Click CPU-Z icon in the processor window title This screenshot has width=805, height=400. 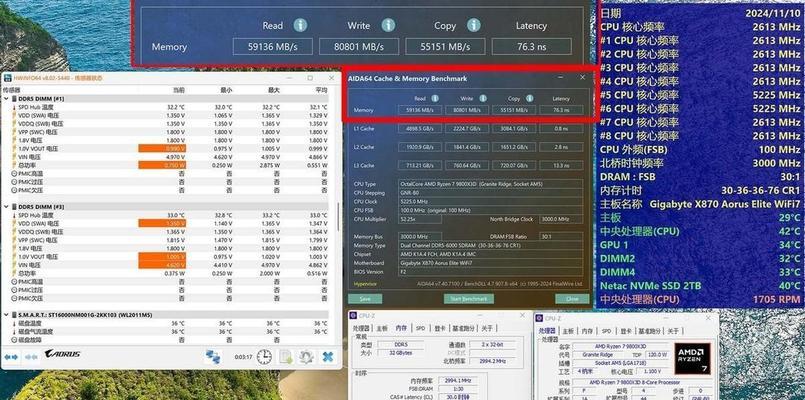540,318
